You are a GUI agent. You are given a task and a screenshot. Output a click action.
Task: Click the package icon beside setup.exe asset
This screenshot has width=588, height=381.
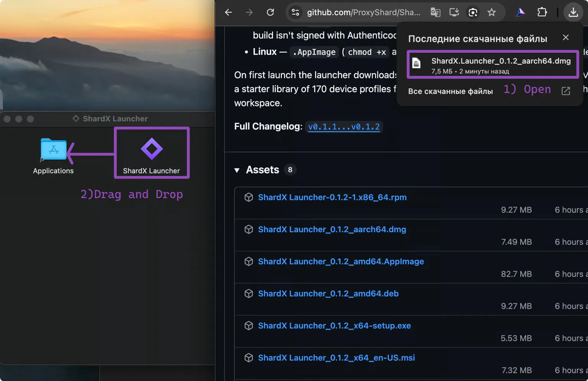(x=249, y=326)
